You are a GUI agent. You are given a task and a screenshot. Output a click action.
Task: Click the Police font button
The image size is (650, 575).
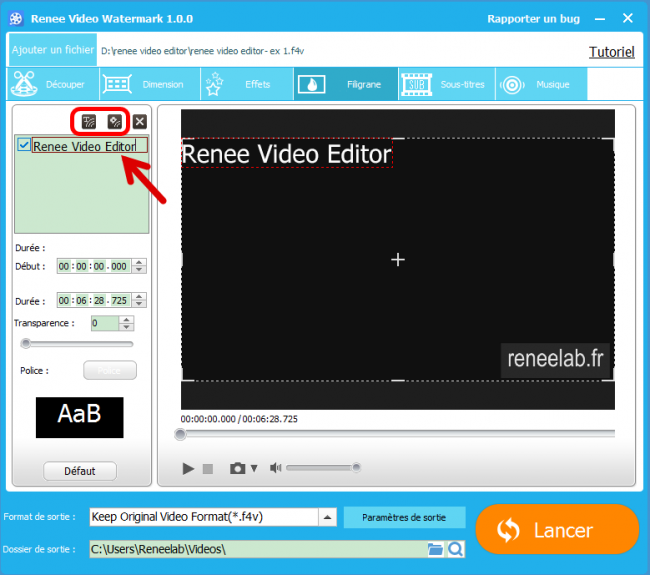pyautogui.click(x=110, y=370)
